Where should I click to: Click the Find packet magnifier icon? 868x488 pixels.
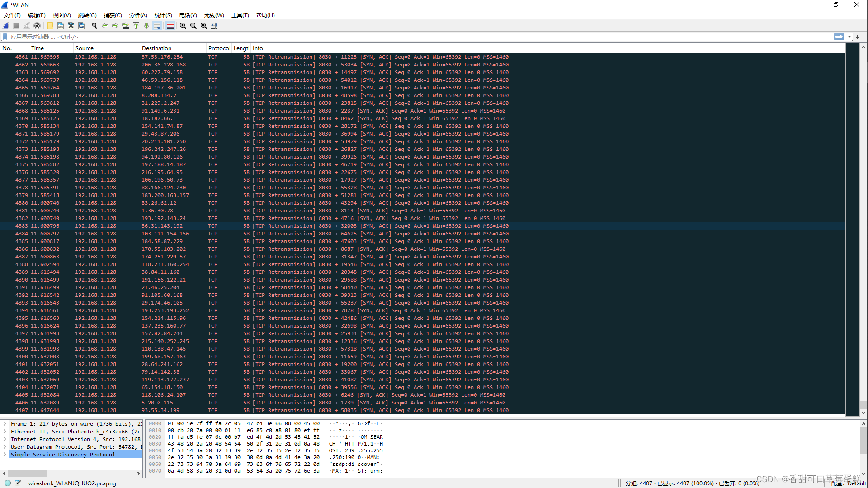click(x=94, y=26)
